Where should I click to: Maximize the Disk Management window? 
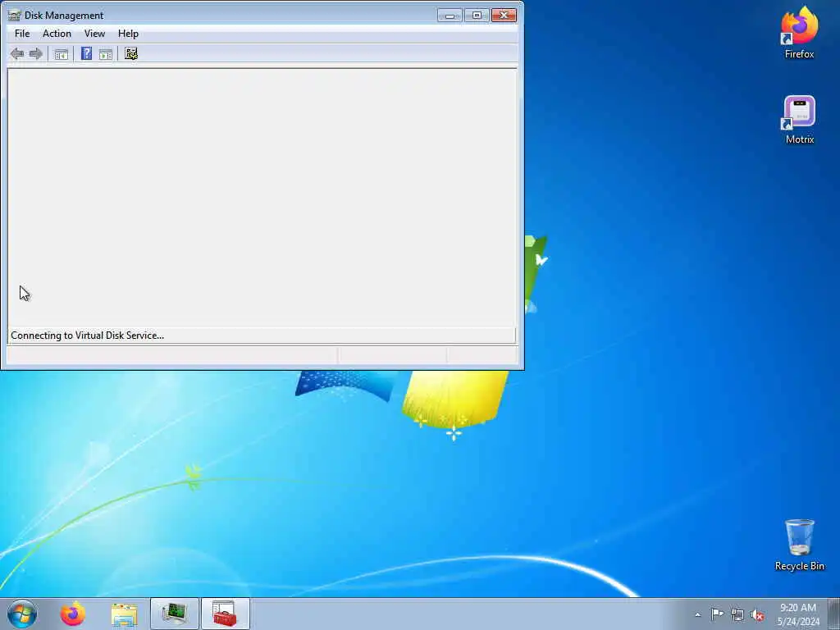pyautogui.click(x=477, y=16)
